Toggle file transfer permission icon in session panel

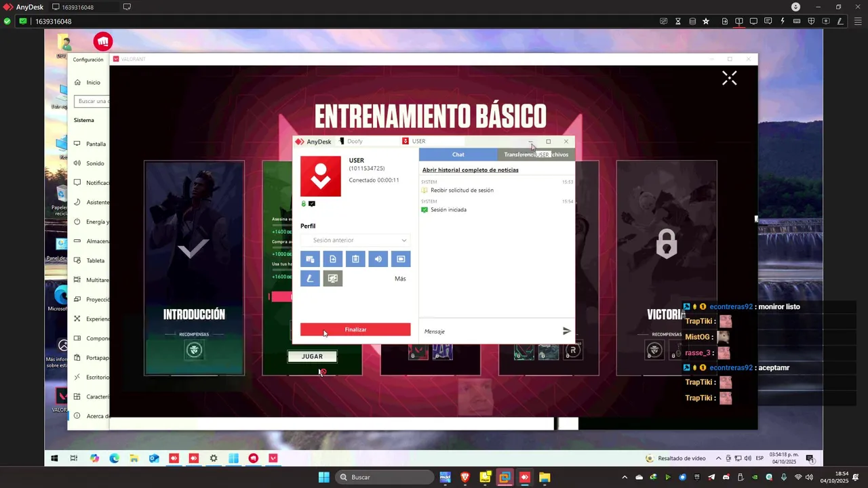(332, 259)
